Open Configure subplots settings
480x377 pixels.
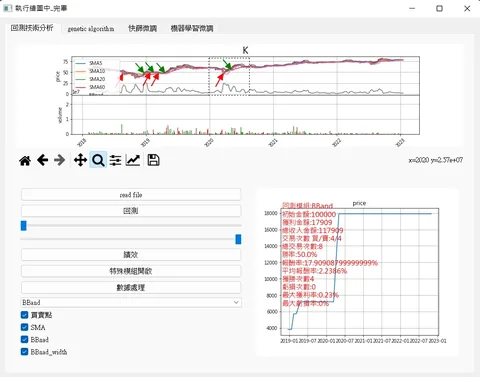[115, 160]
